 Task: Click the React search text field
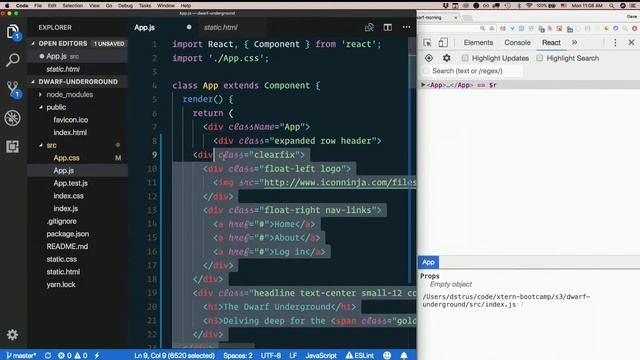point(473,71)
